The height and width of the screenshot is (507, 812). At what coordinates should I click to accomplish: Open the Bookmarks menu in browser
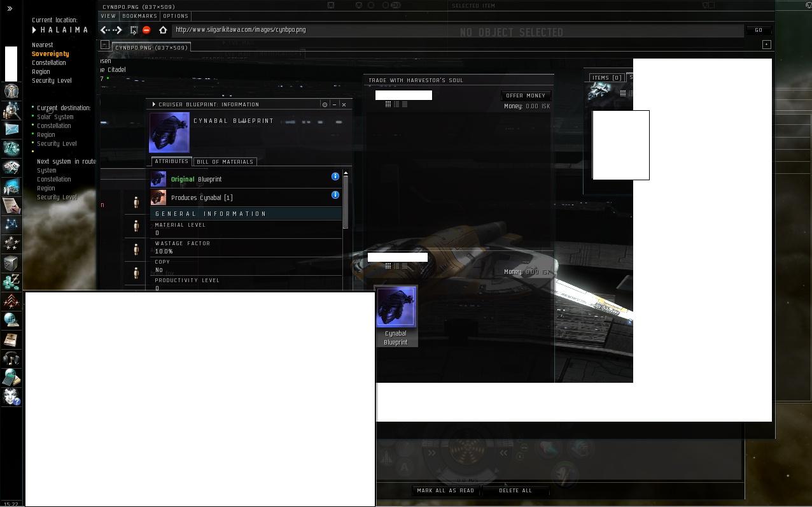[139, 16]
